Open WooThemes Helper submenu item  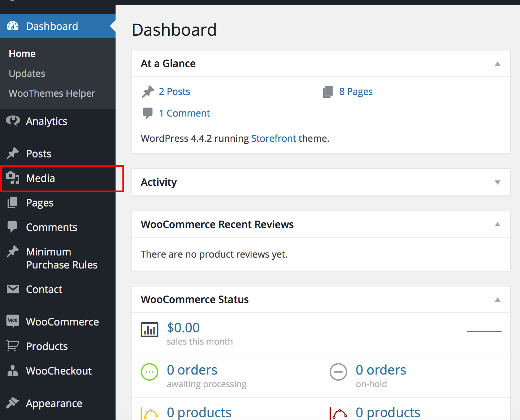point(52,93)
